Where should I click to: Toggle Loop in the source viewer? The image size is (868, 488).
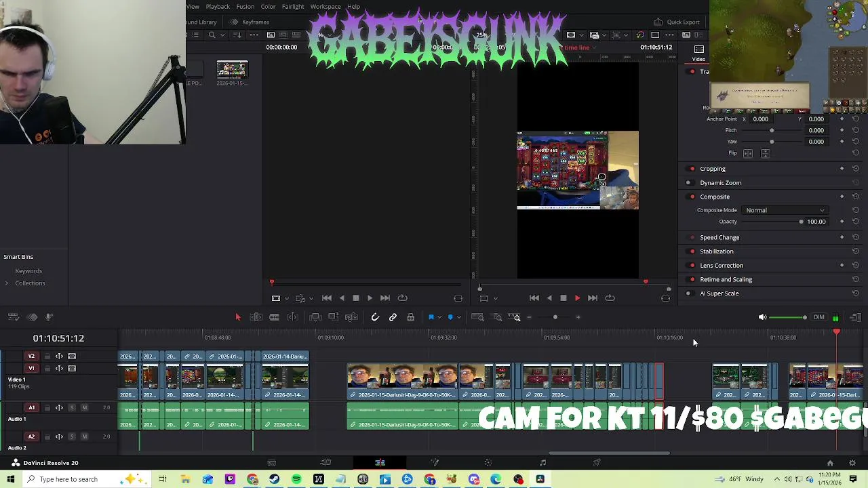402,298
